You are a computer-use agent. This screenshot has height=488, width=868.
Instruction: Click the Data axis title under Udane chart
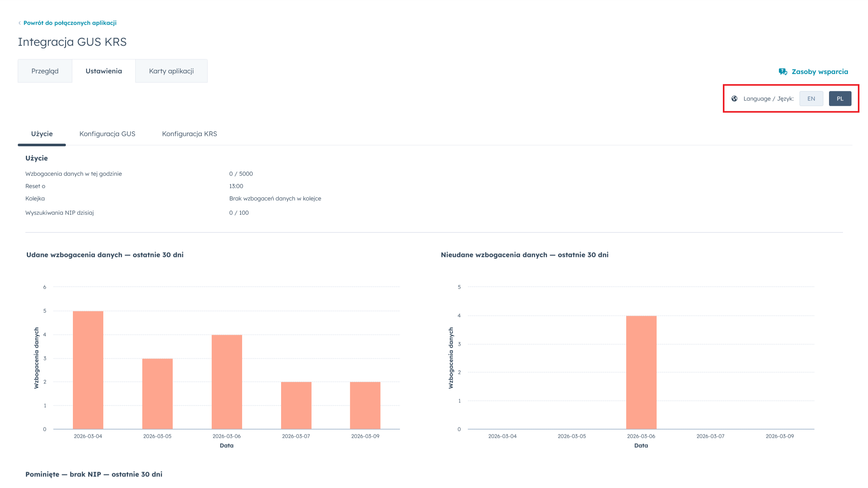point(227,446)
